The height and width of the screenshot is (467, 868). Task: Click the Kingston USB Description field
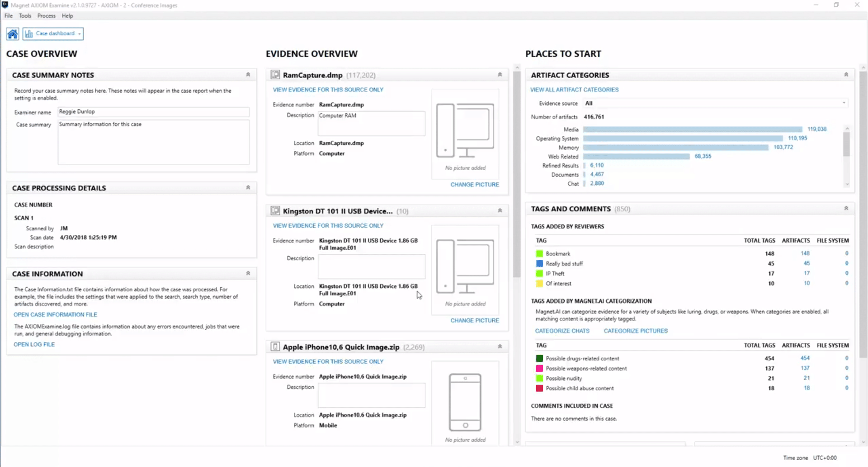pos(372,266)
